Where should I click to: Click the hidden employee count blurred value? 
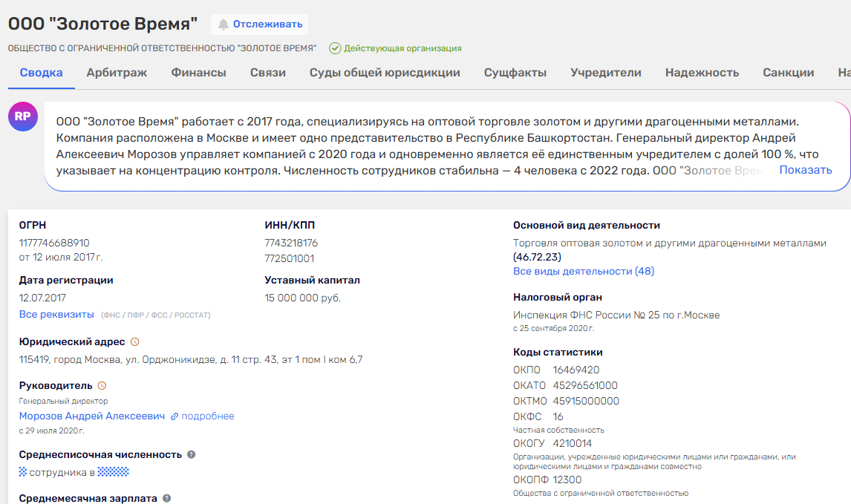click(x=23, y=472)
